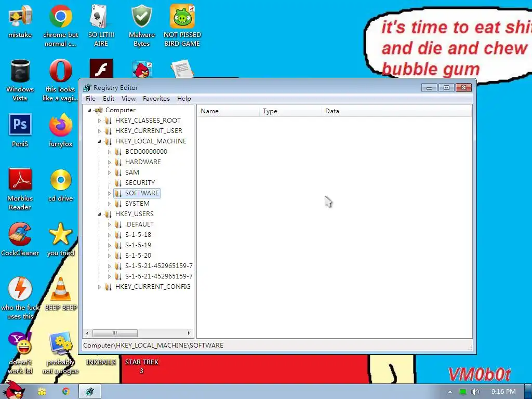The width and height of the screenshot is (532, 399).
Task: Select the HKEY_CURRENT_CONFIG key
Action: click(x=153, y=287)
